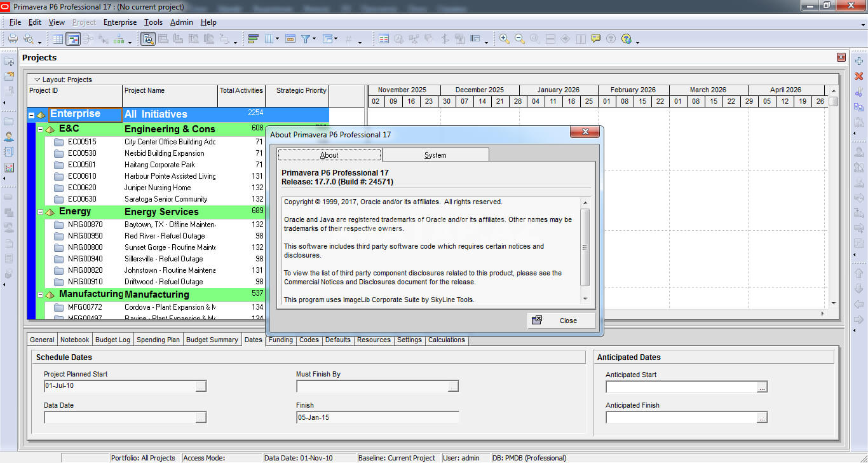Select the Gantt Chart view icon
This screenshot has height=463, width=868.
coord(73,39)
